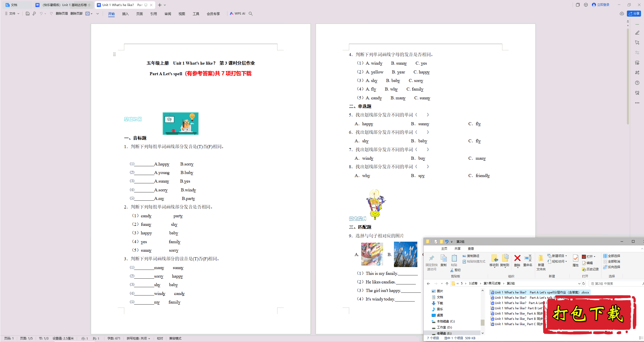Open the more options dots in right sidebar
644x342 pixels.
pos(637,103)
